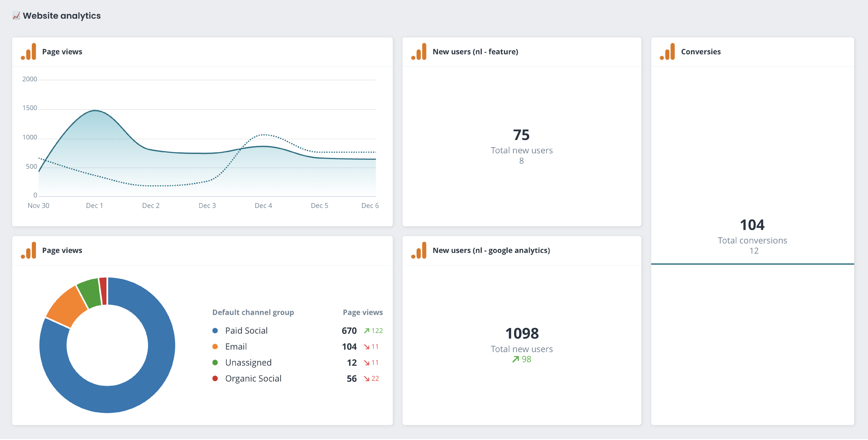This screenshot has width=868, height=440.
Task: Click the 104 Total conversions value
Action: click(x=752, y=225)
